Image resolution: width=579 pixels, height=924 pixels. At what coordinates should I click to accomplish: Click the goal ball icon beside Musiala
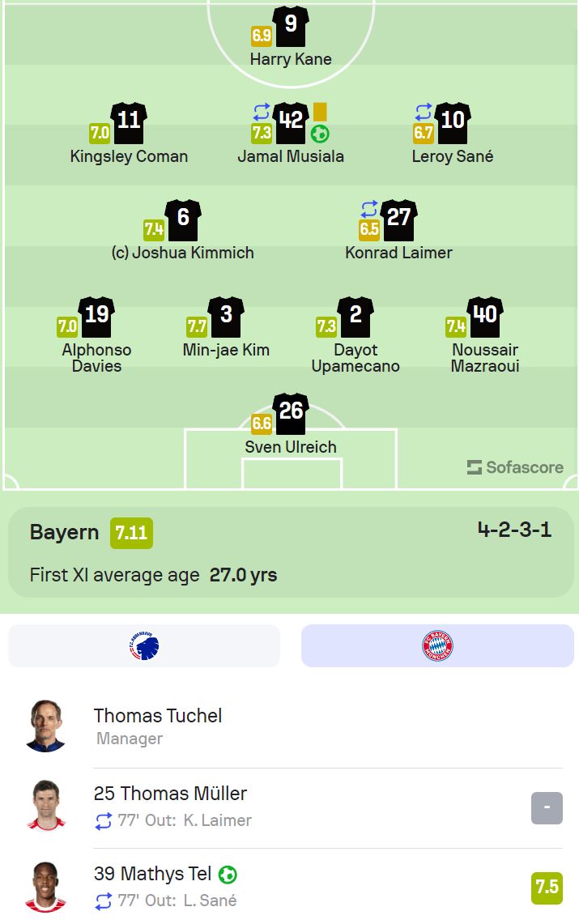[x=320, y=134]
